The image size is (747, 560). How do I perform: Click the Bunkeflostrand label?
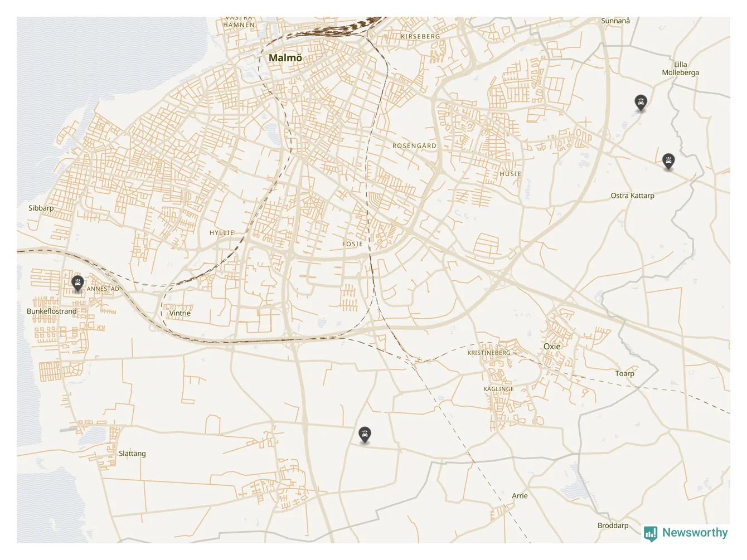pyautogui.click(x=52, y=311)
